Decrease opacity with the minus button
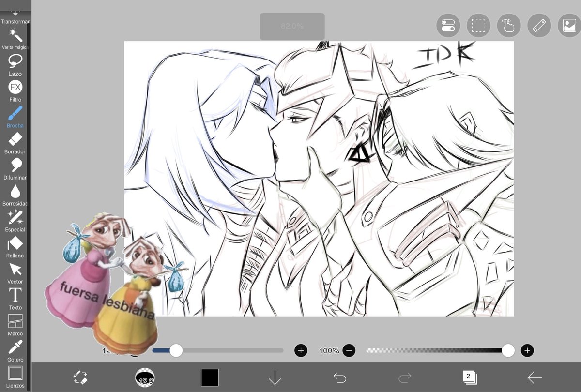Screen dimensions: 581x392 click(349, 350)
